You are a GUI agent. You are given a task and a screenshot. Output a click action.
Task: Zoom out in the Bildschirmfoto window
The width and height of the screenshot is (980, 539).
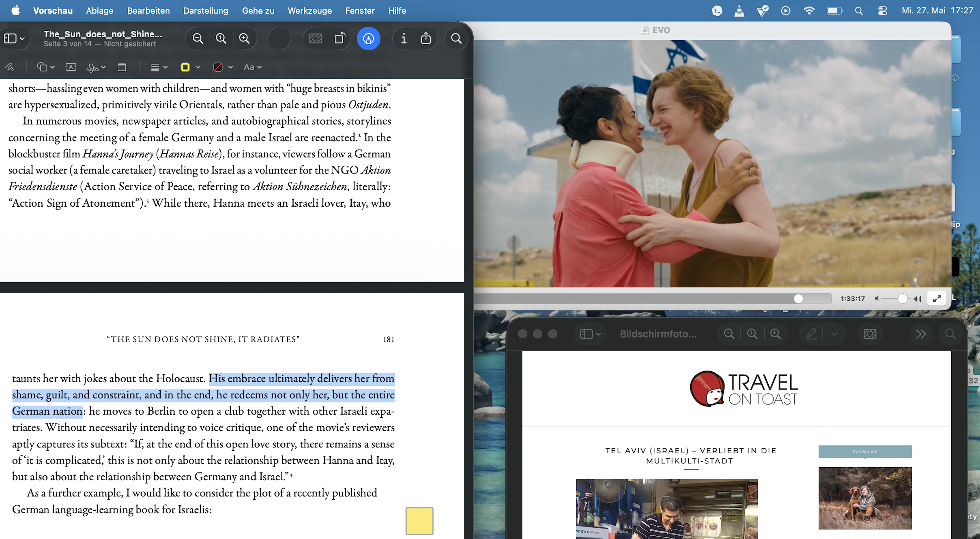729,334
